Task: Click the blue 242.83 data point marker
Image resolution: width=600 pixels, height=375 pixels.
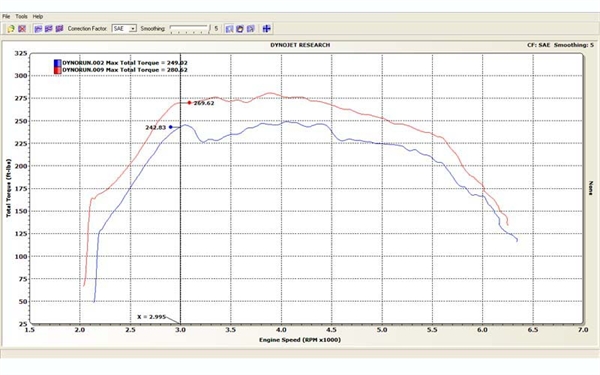Action: click(x=171, y=127)
